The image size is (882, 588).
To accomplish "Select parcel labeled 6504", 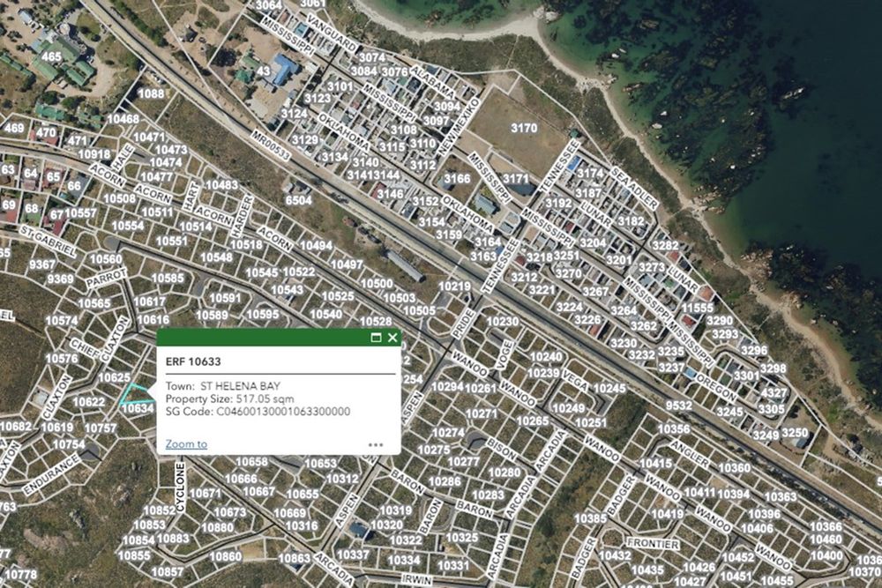I will [299, 200].
